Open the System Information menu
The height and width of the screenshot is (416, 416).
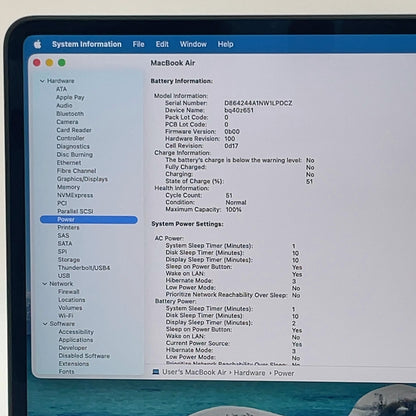(x=87, y=44)
